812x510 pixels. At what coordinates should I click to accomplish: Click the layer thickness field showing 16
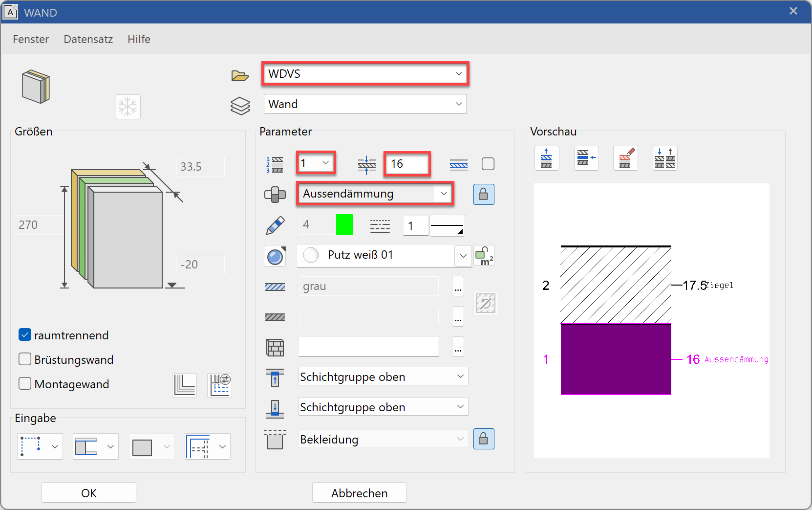tap(406, 164)
